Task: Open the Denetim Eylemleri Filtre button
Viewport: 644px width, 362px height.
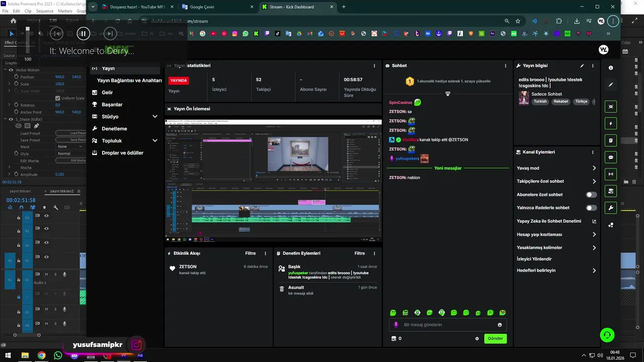Action: (x=359, y=253)
